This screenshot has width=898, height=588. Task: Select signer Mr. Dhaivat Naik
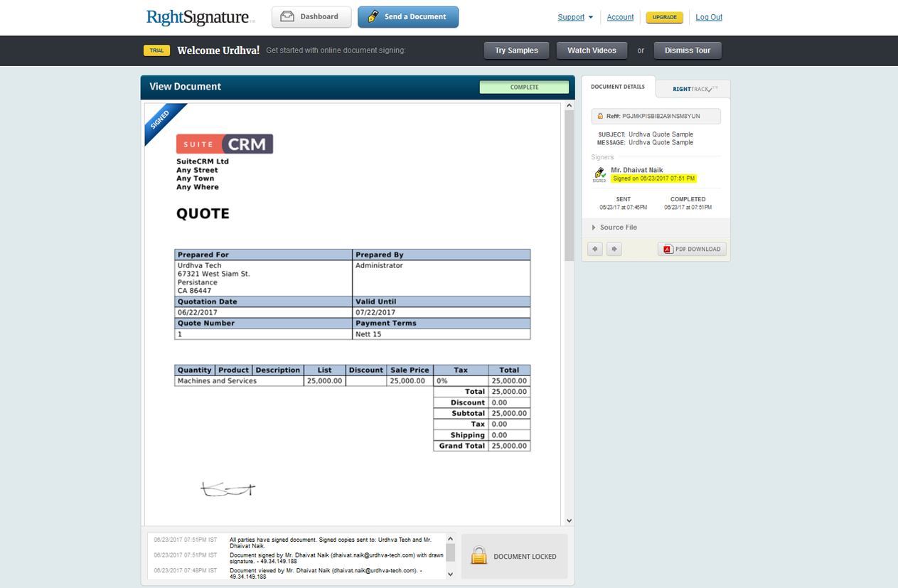click(x=637, y=170)
